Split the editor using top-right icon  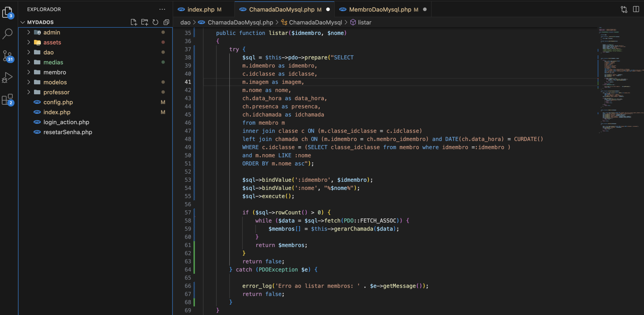click(x=636, y=9)
